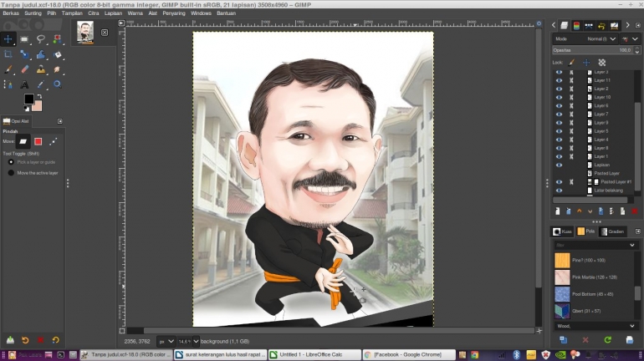Switch to the Channels dock tab
This screenshot has width=644, height=361.
[576, 26]
